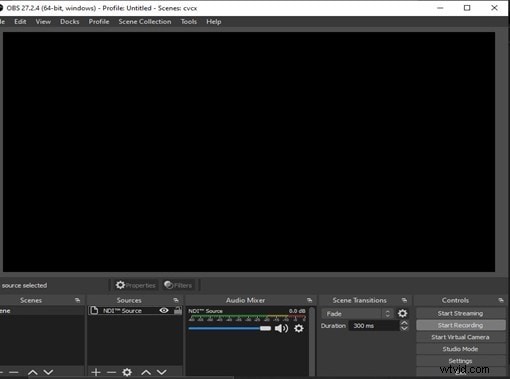Enable Studio Mode
This screenshot has width=510, height=379.
(x=460, y=349)
